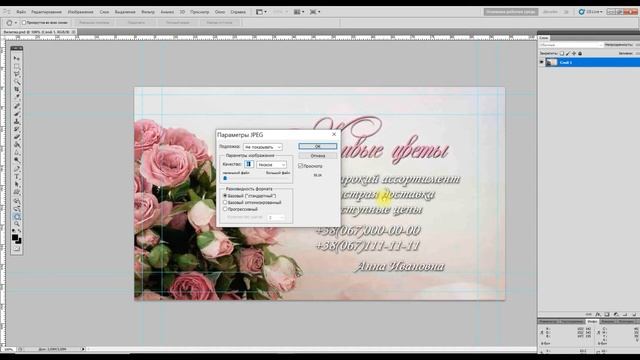Select the Crop tool
640x360 pixels.
(17, 89)
